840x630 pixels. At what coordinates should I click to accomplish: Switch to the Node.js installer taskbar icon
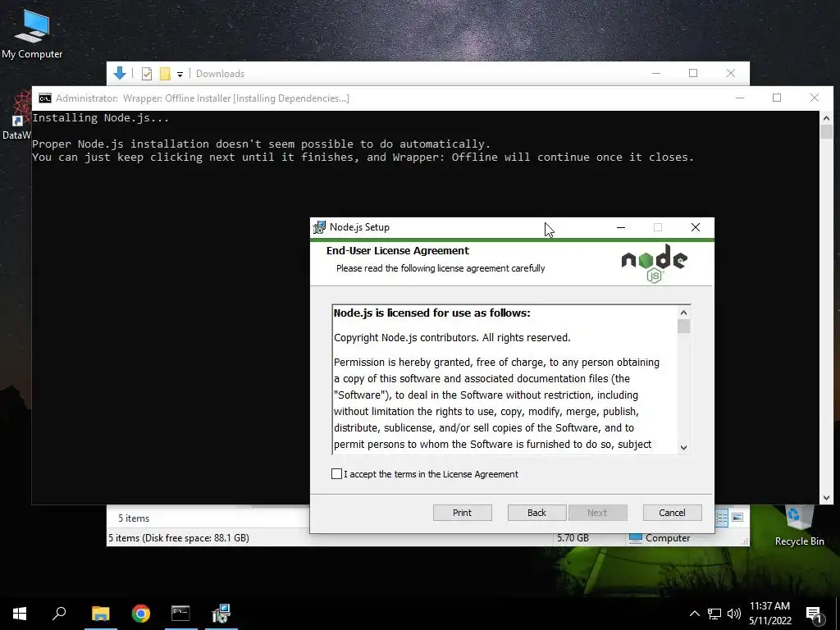click(x=221, y=614)
